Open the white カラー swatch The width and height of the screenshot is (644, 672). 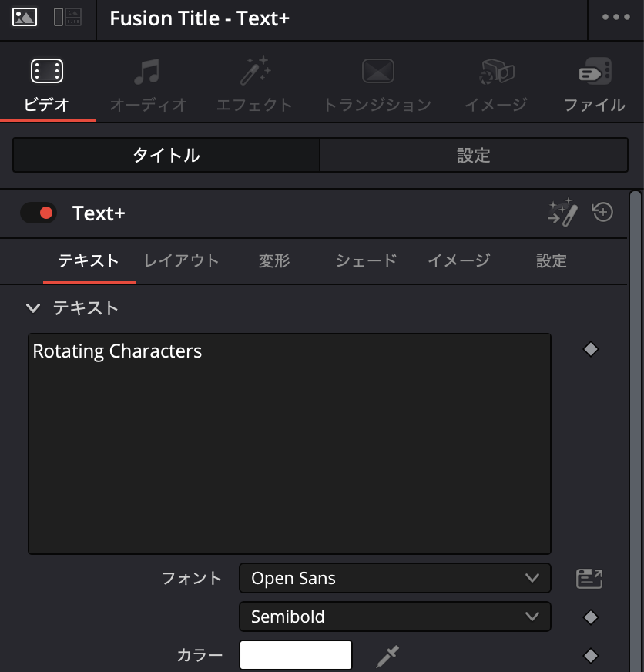pyautogui.click(x=296, y=655)
